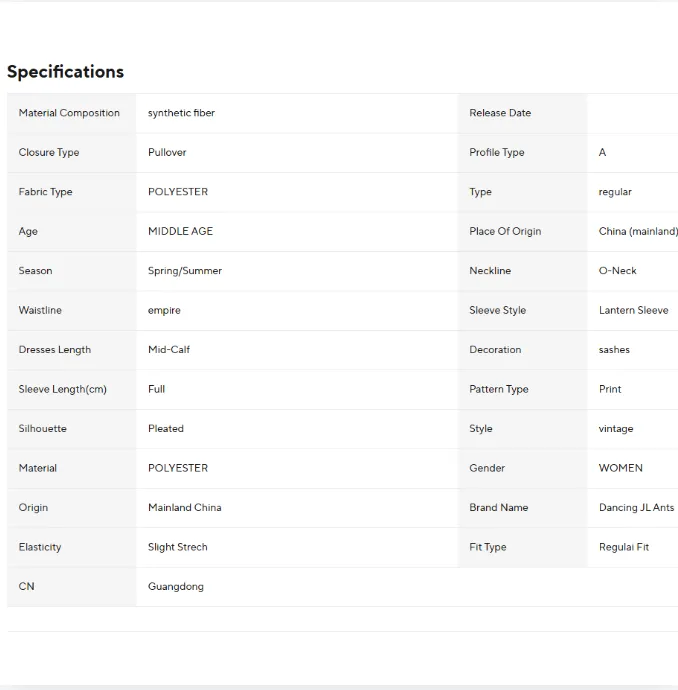This screenshot has height=690, width=678.
Task: Select the sashes decoration value
Action: tap(614, 349)
